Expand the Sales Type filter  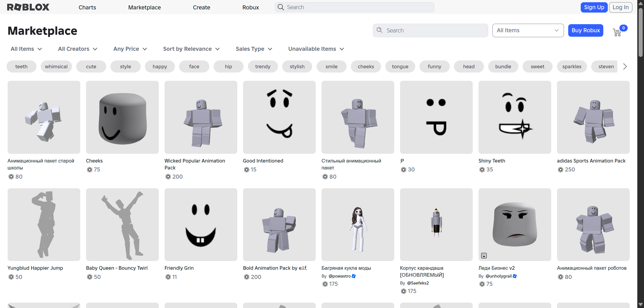click(254, 49)
